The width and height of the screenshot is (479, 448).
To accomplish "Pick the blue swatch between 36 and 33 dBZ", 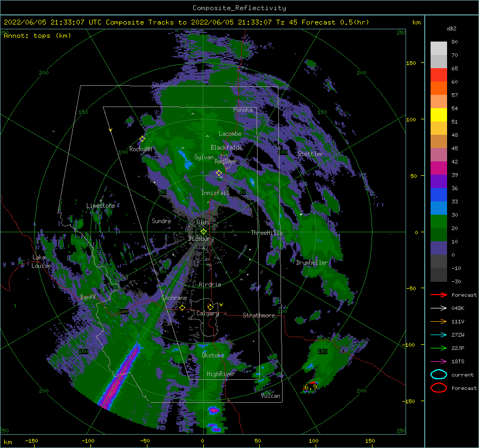I will 439,194.
